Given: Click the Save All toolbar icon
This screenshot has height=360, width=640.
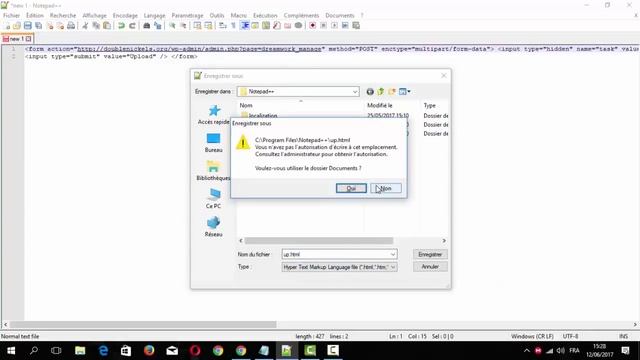Looking at the screenshot, I should tap(38, 26).
